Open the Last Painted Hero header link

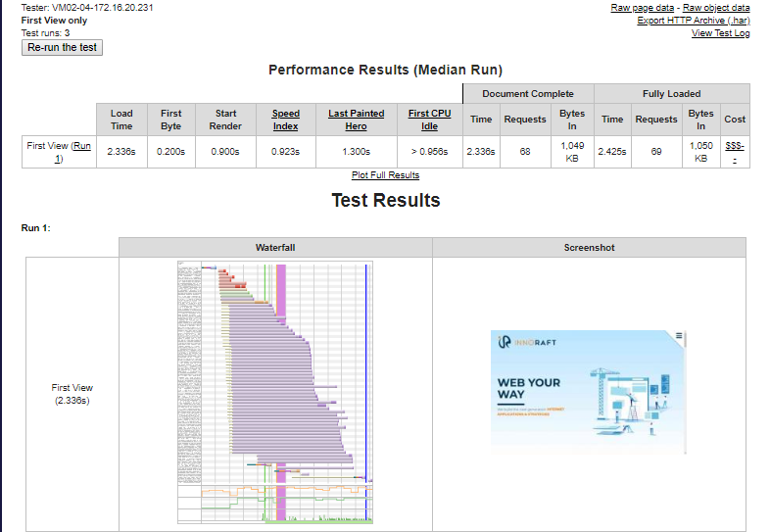point(356,120)
